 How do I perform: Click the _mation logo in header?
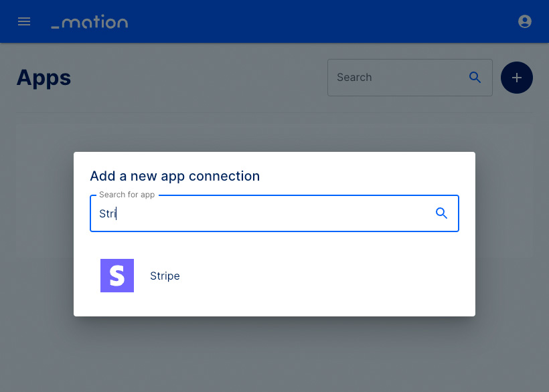coord(90,21)
